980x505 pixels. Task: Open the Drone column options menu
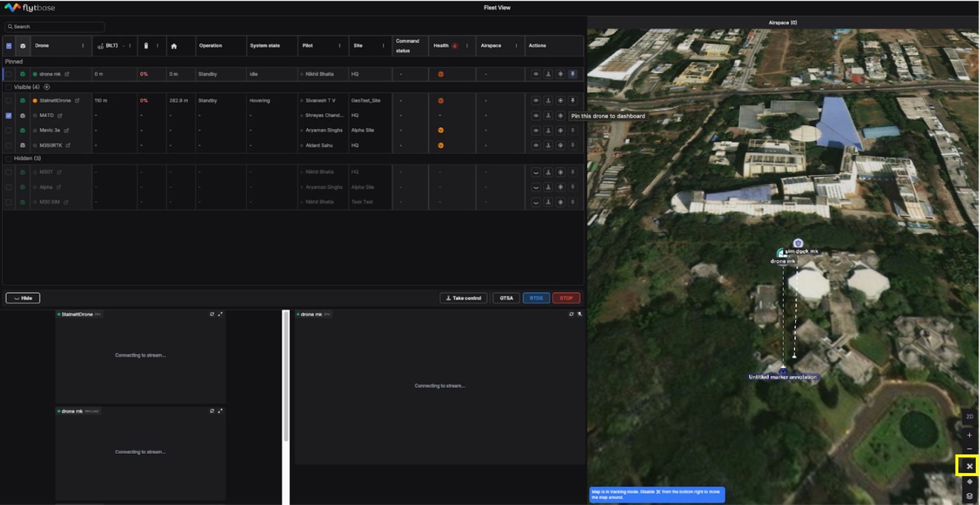(83, 46)
